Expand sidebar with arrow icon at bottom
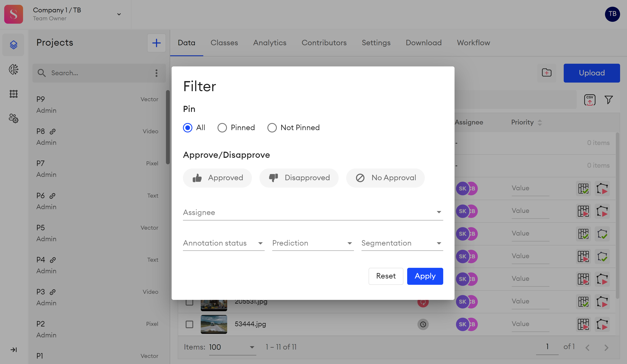627x364 pixels. (x=13, y=350)
